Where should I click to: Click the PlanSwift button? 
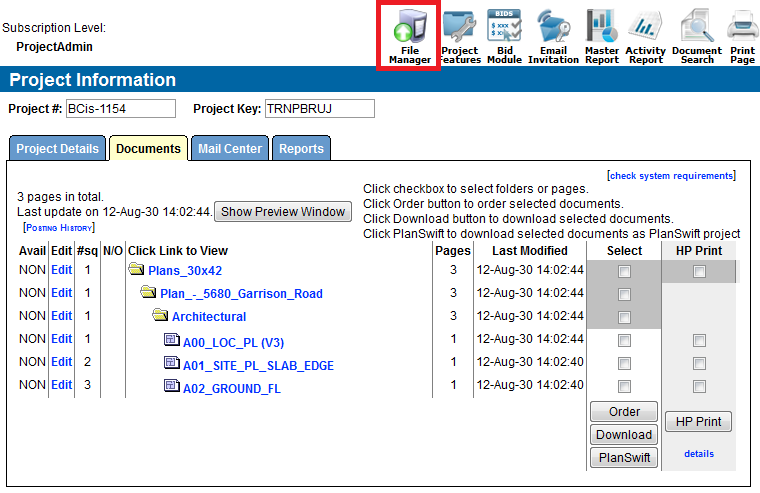tap(624, 458)
